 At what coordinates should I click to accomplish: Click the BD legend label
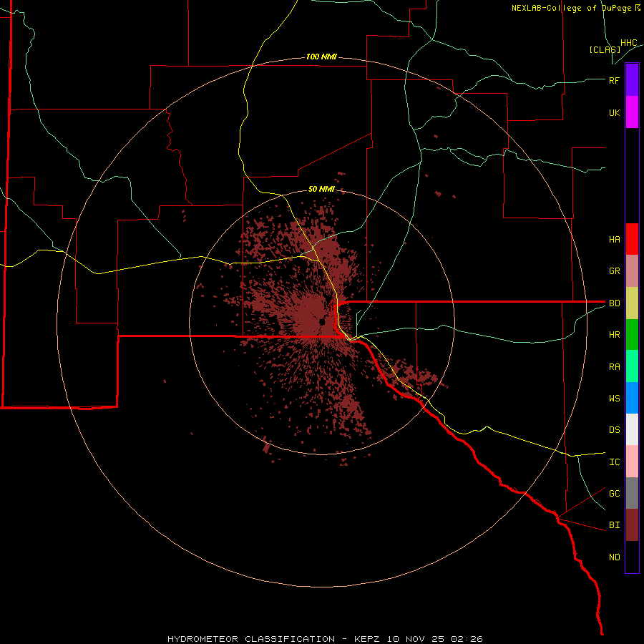pyautogui.click(x=614, y=303)
